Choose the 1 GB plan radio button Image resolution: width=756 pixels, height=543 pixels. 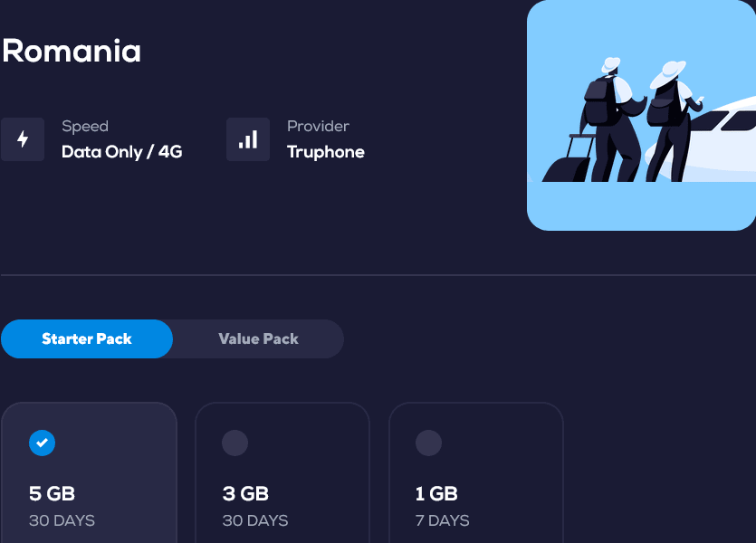point(428,443)
